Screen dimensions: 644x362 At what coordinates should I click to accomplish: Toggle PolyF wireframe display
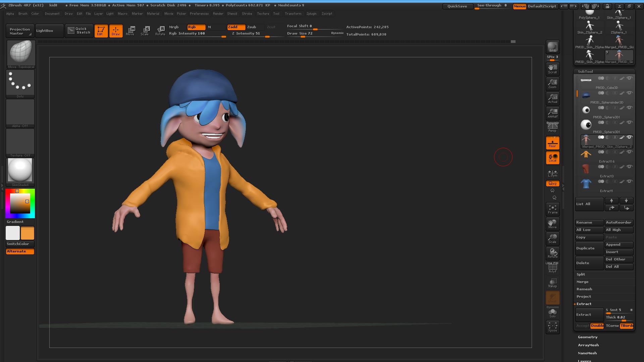(552, 268)
